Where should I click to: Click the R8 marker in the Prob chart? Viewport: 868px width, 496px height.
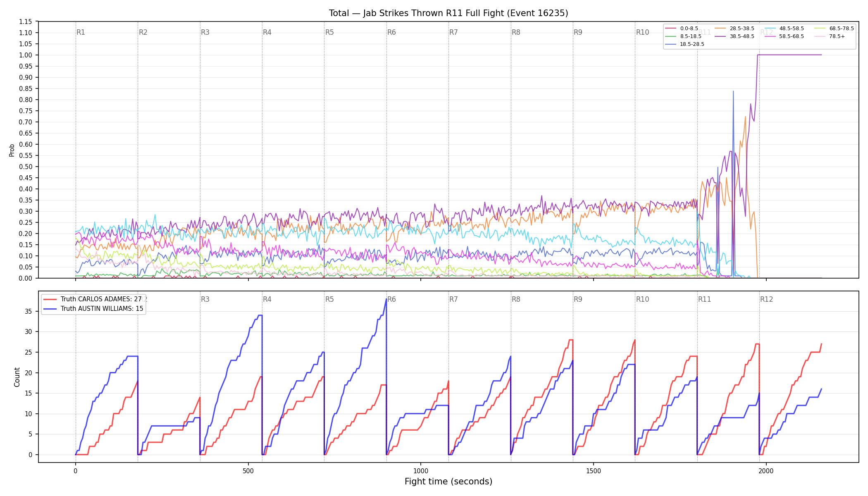pos(516,32)
